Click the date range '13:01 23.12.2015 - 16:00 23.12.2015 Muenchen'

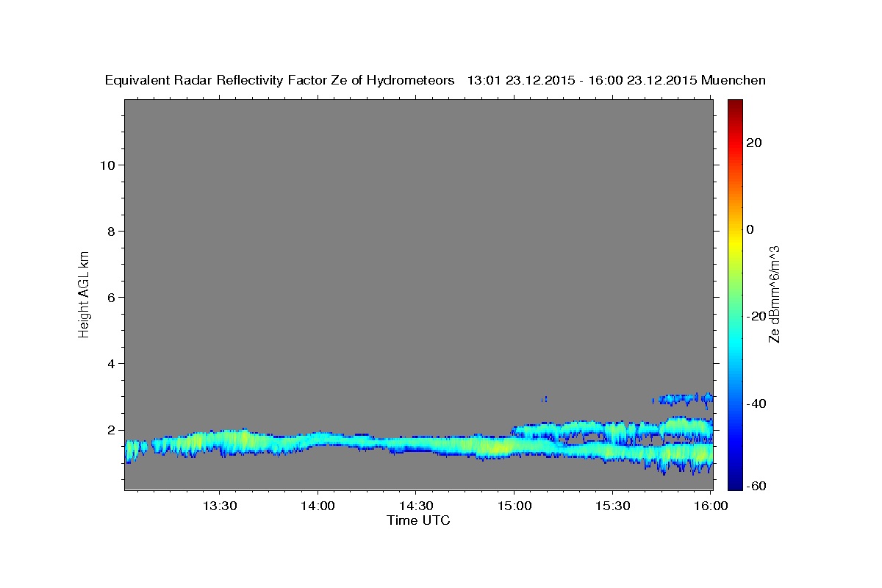click(617, 81)
